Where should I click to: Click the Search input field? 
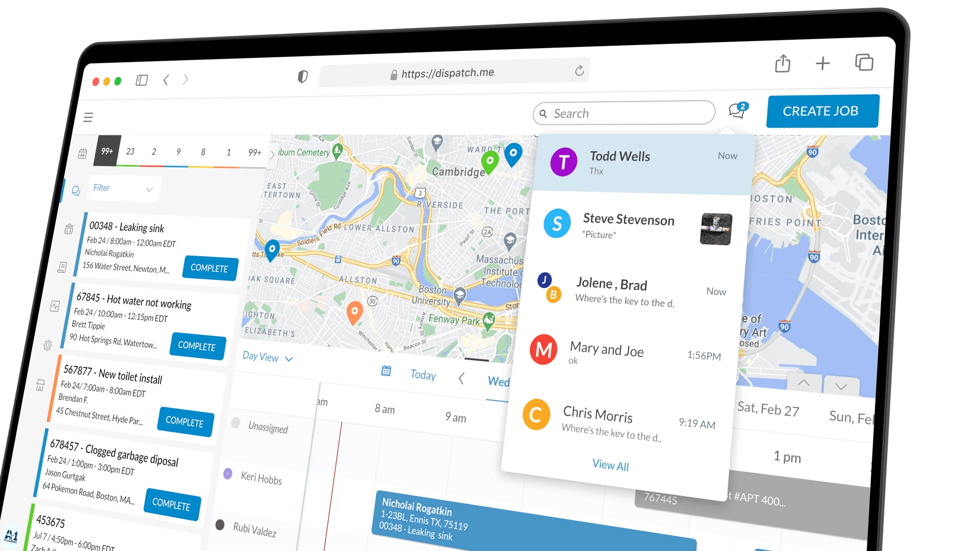point(625,112)
